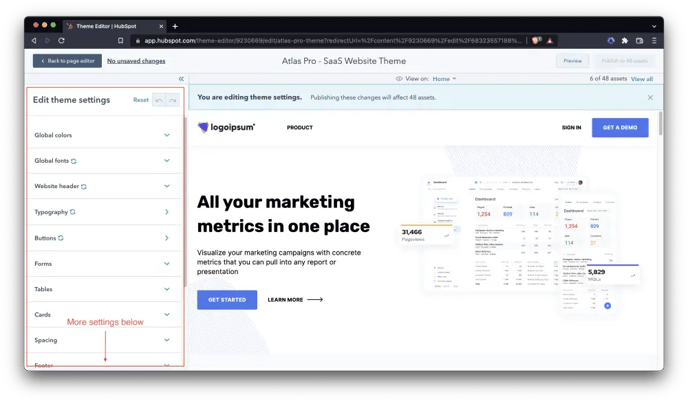Click the 6 of 48 assets text
Image resolution: width=688 pixels, height=403 pixels.
click(x=608, y=79)
